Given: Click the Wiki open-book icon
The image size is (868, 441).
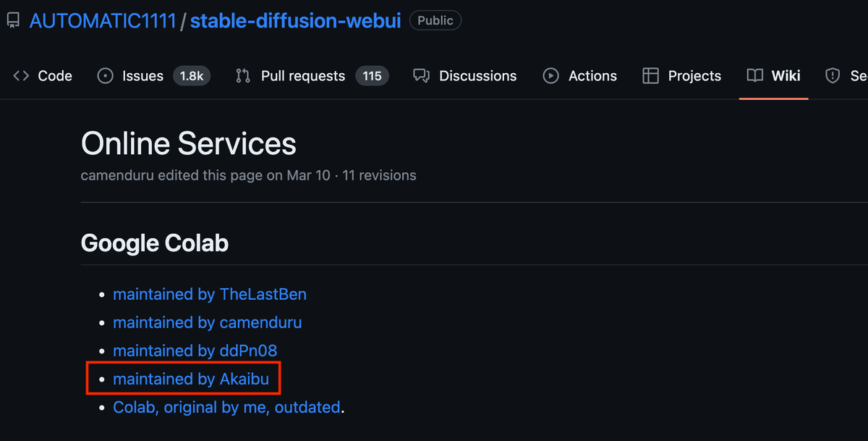Looking at the screenshot, I should click(755, 76).
